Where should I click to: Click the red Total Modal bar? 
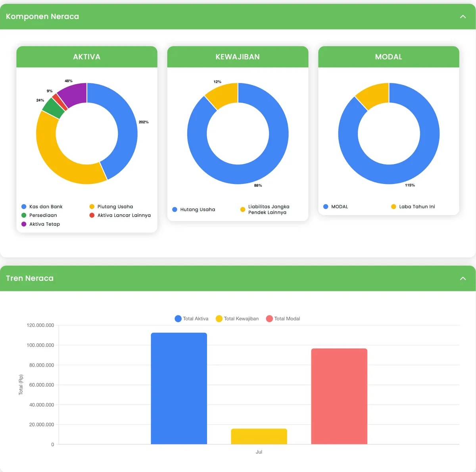(339, 396)
